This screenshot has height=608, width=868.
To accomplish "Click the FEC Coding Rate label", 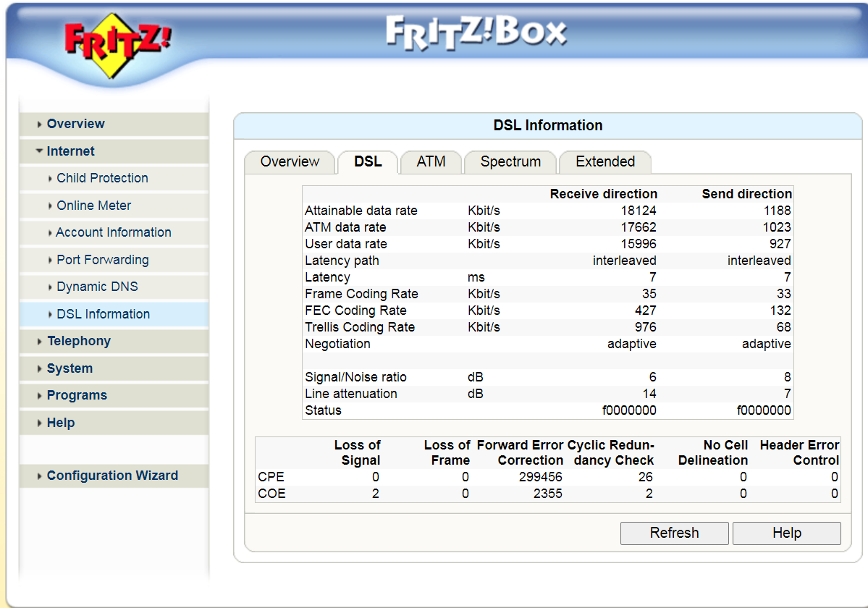I will [x=356, y=311].
